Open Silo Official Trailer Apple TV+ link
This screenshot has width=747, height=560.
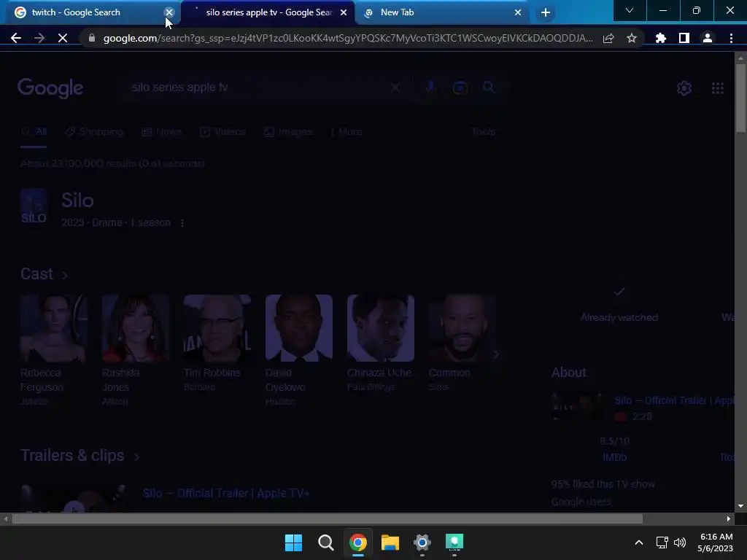click(x=226, y=494)
